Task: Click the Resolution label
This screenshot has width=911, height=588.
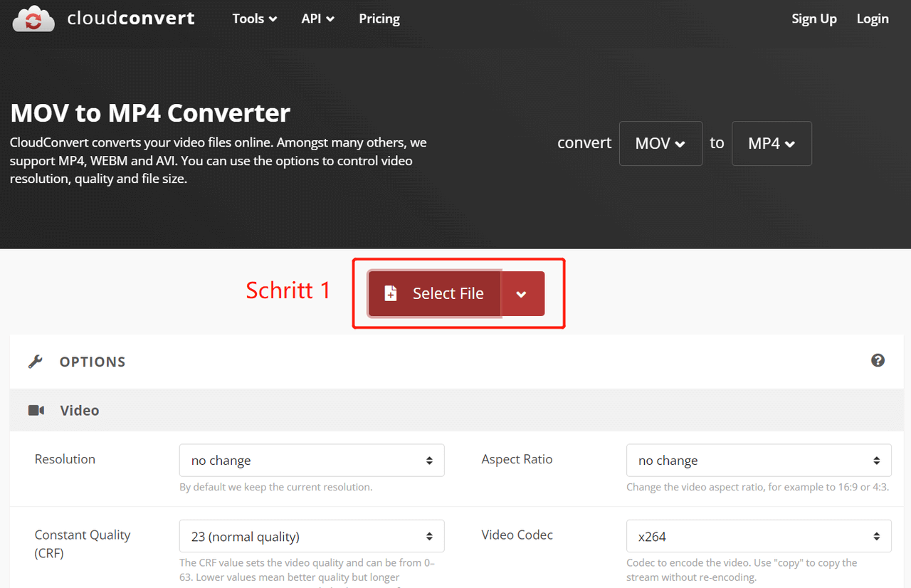Action: coord(65,459)
